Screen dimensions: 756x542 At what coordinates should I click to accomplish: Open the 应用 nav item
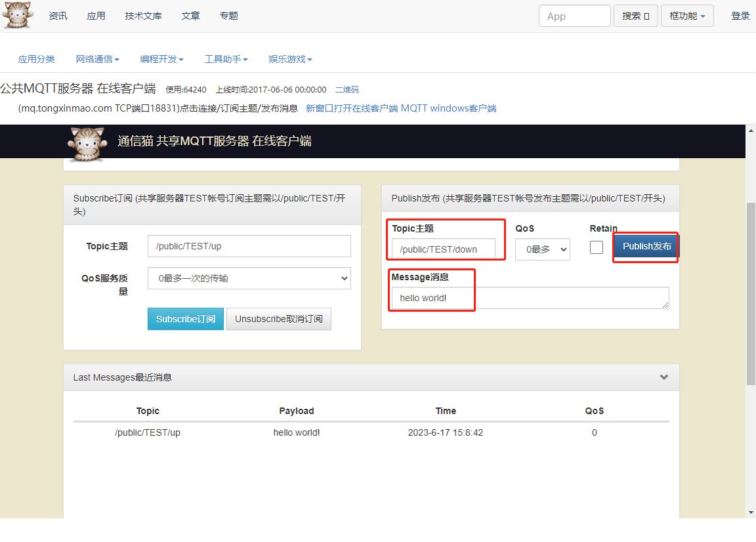point(96,16)
